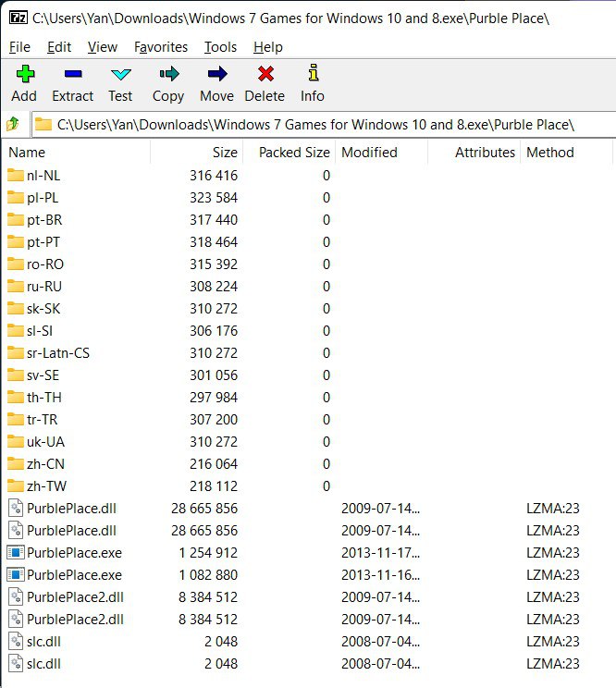The image size is (616, 688).
Task: Select the first PurblePlace2.dll file name
Action: [76, 596]
